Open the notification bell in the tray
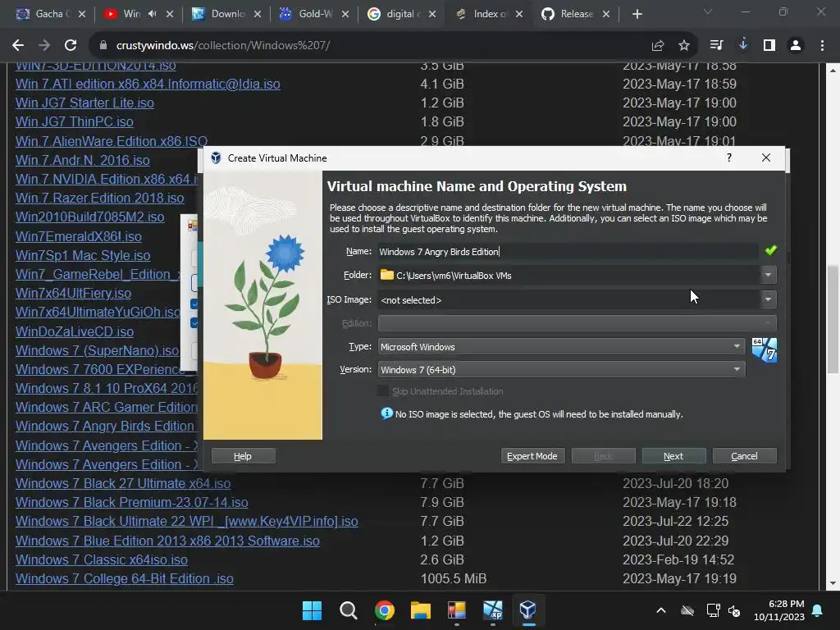 click(x=817, y=610)
